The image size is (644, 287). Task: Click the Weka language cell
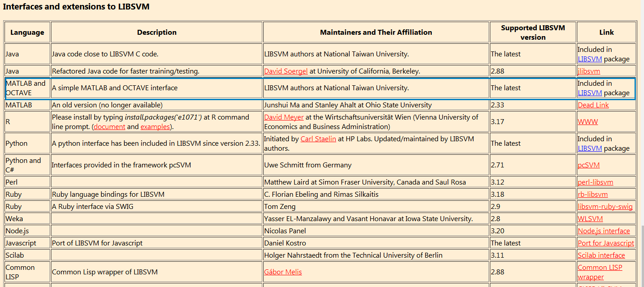coord(27,218)
